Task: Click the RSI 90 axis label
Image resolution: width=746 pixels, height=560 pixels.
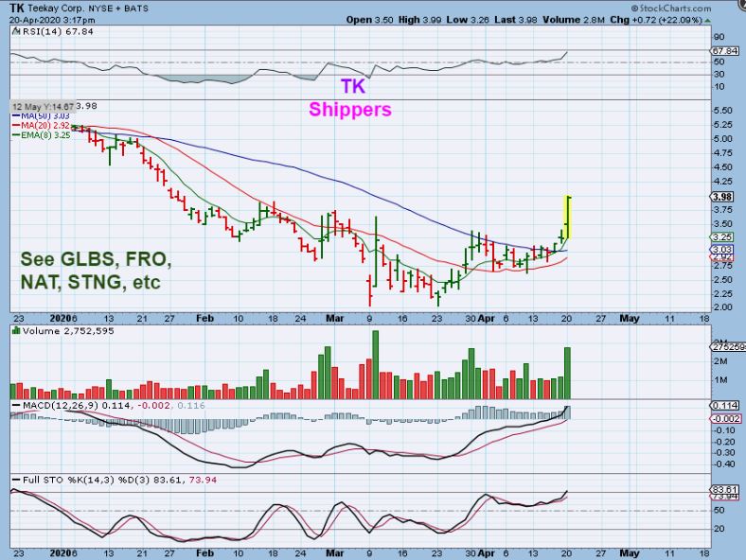Action: (x=719, y=37)
